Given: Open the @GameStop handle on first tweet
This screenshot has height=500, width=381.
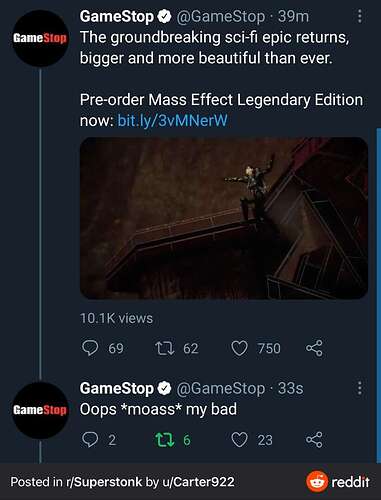Looking at the screenshot, I should 220,17.
